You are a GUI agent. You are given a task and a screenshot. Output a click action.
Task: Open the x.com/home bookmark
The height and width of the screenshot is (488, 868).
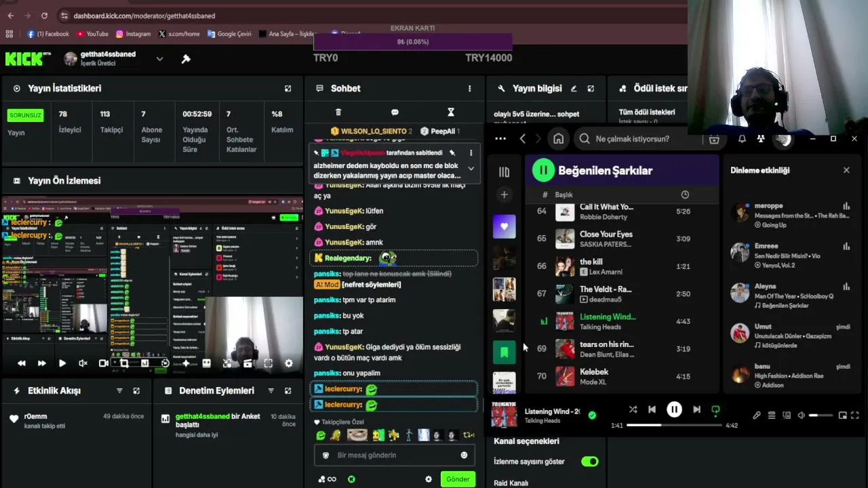click(179, 34)
